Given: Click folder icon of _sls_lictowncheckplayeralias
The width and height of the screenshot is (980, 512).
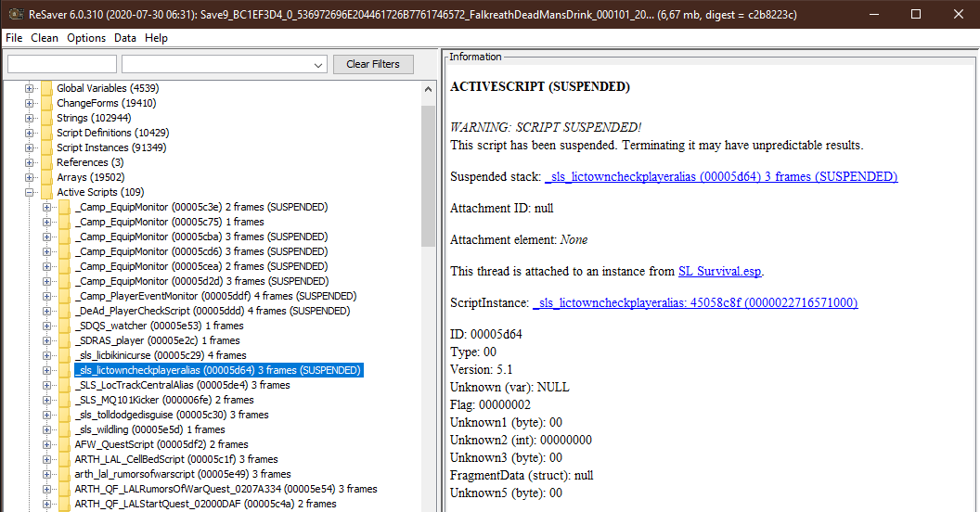Looking at the screenshot, I should point(64,371).
